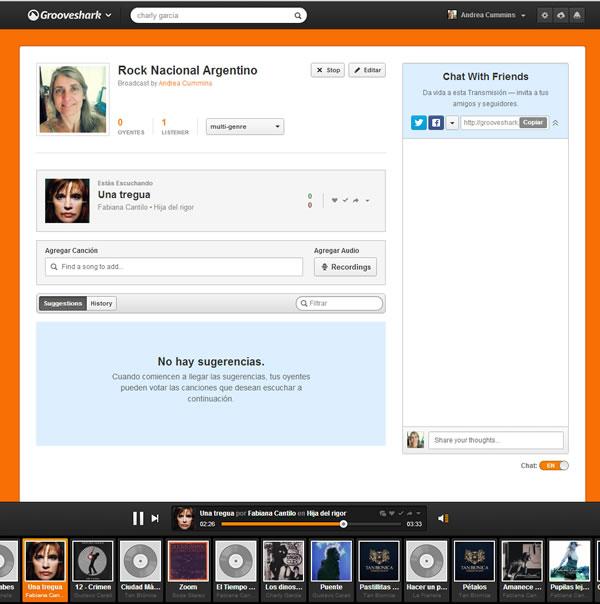This screenshot has height=604, width=600.
Task: Open the settings gear icon in header
Action: point(544,15)
